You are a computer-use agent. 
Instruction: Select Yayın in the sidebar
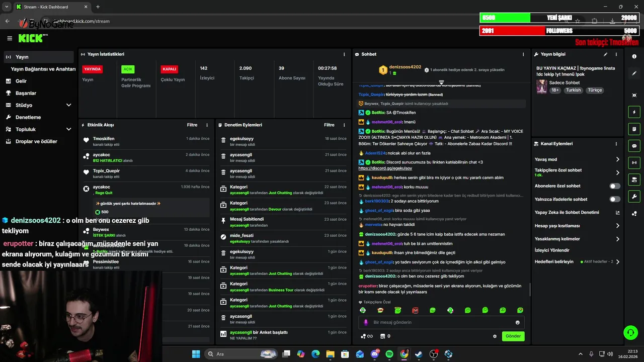point(39,57)
